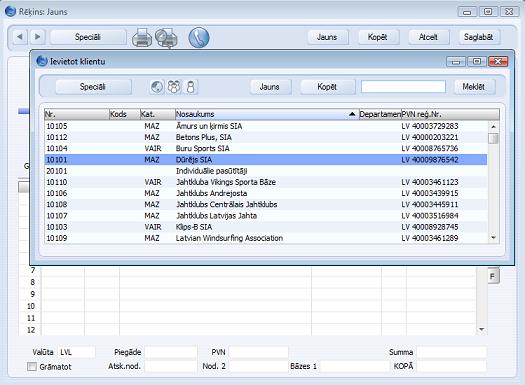Select highlighted client Dūrējs SIA
This screenshot has height=385, width=525.
(x=266, y=160)
